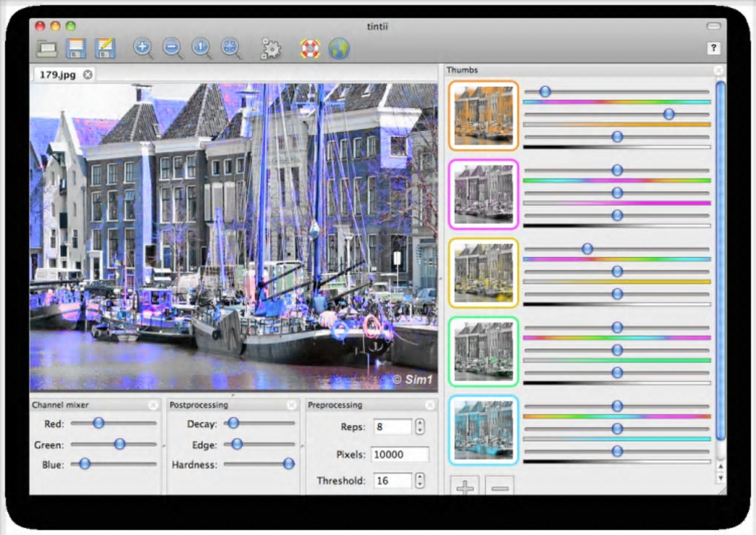Image resolution: width=756 pixels, height=535 pixels.
Task: Reset zoom to actual size (1:1)
Action: tap(201, 48)
